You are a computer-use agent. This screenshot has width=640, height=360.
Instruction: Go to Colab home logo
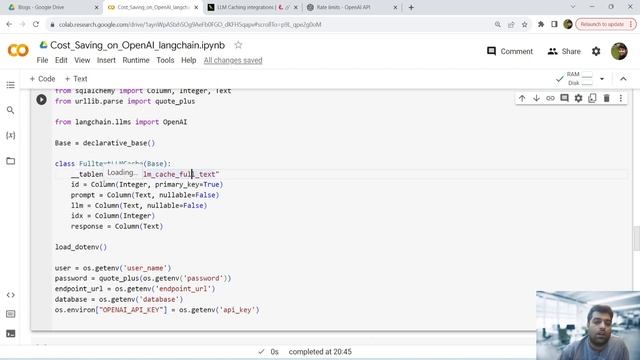(x=18, y=50)
